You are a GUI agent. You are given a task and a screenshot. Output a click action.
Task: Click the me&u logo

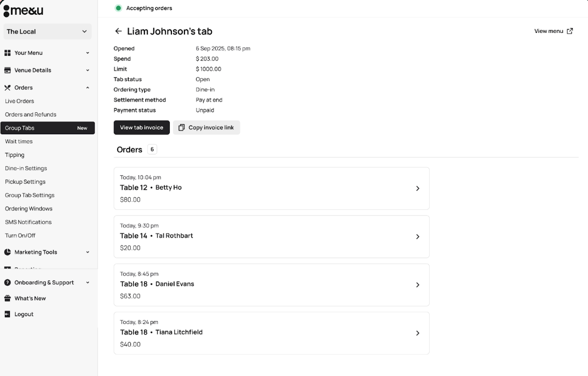[23, 11]
